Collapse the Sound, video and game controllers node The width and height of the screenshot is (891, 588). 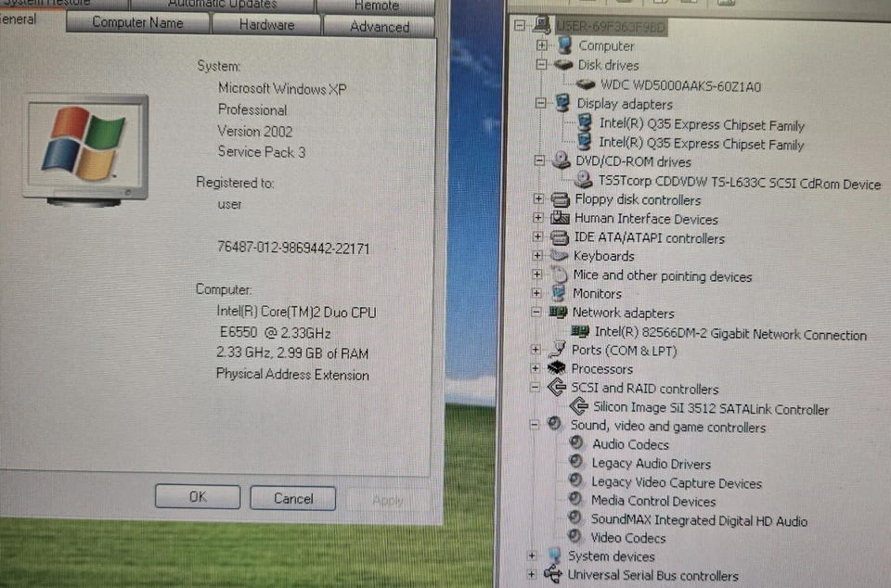(536, 426)
